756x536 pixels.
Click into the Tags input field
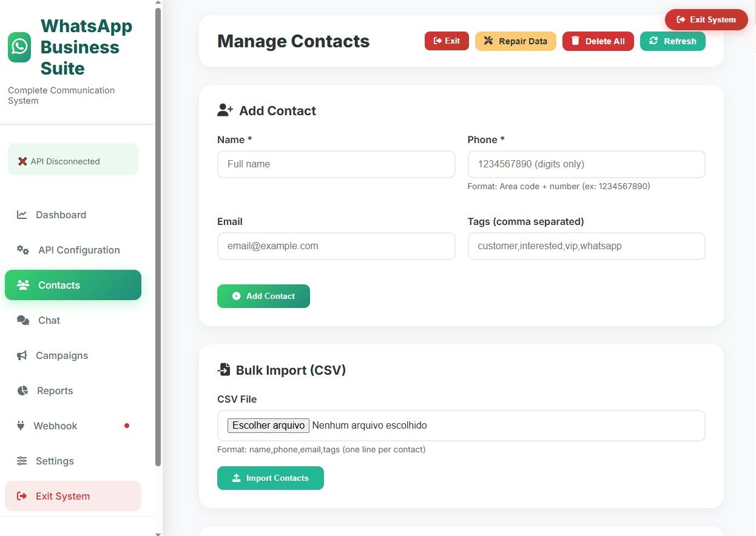(586, 246)
